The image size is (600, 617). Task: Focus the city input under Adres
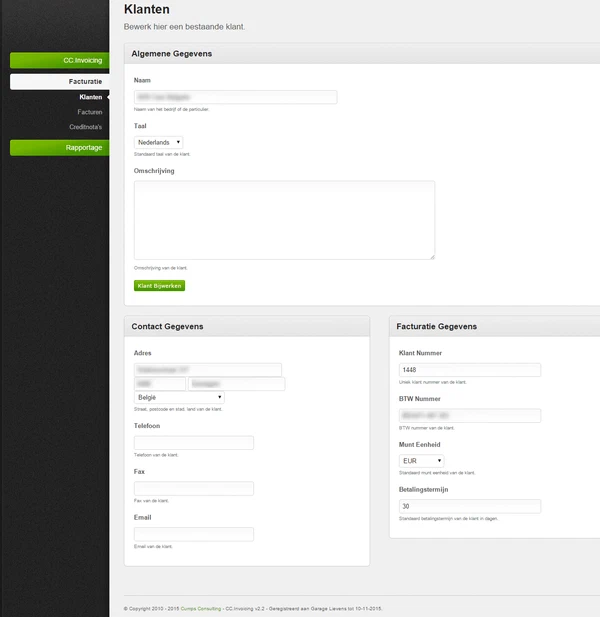[236, 384]
